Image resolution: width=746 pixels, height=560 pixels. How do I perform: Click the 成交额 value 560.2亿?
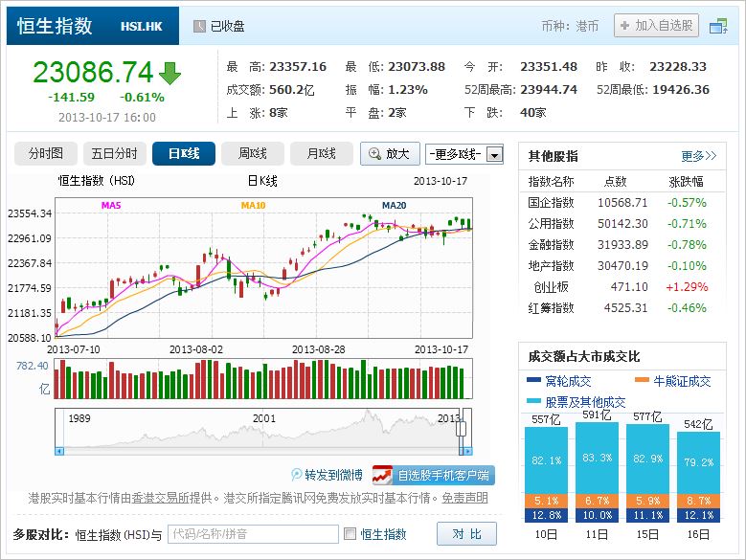[x=292, y=89]
